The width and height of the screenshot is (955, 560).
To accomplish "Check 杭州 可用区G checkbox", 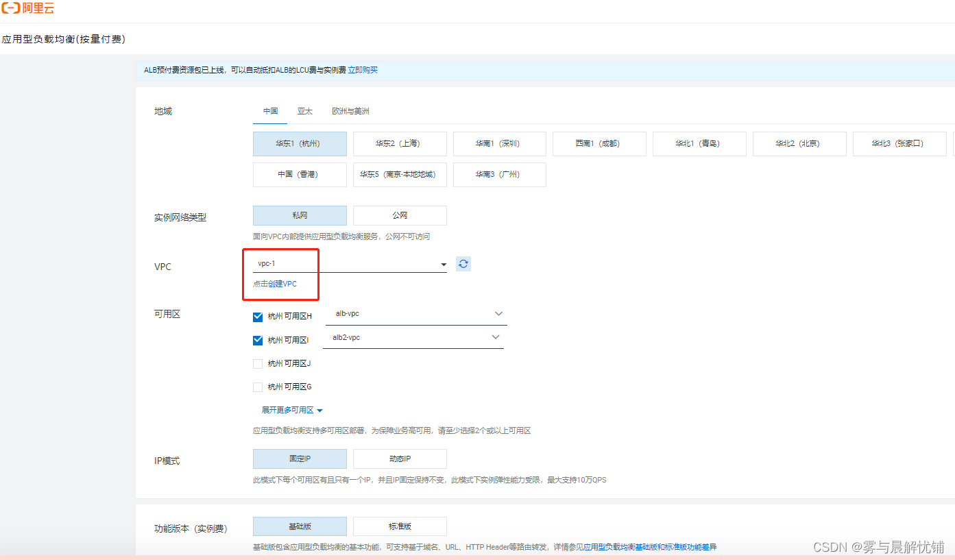I will pyautogui.click(x=258, y=387).
